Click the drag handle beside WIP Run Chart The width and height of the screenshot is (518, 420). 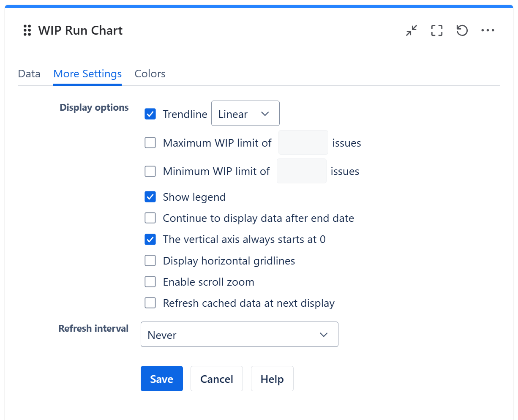click(27, 30)
